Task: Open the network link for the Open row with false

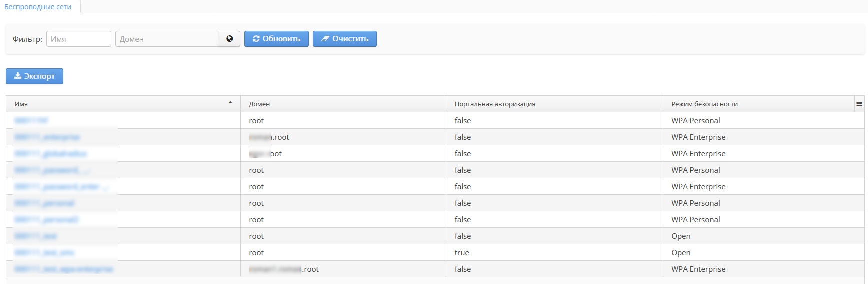Action: 36,236
